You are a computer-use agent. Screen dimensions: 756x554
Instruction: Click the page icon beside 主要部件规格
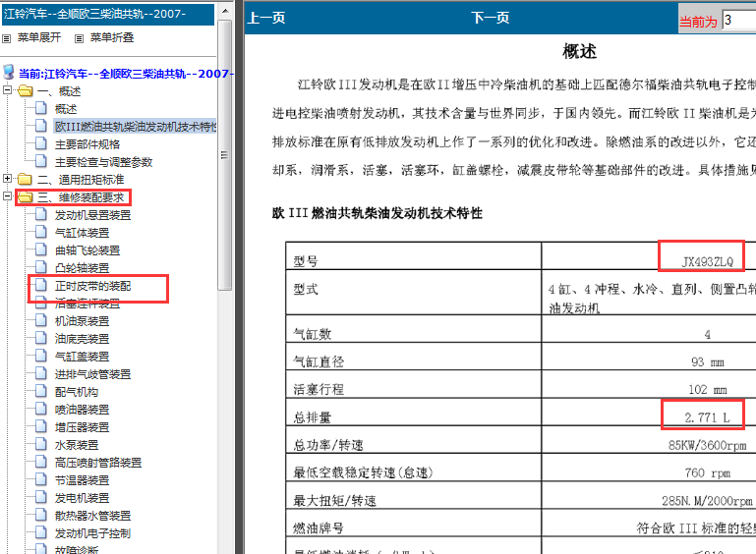pos(41,143)
